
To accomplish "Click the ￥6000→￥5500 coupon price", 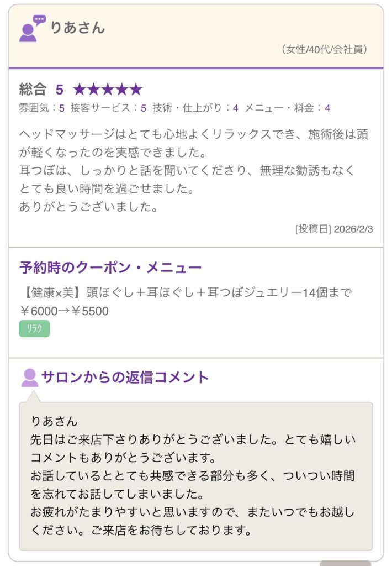I will click(64, 311).
